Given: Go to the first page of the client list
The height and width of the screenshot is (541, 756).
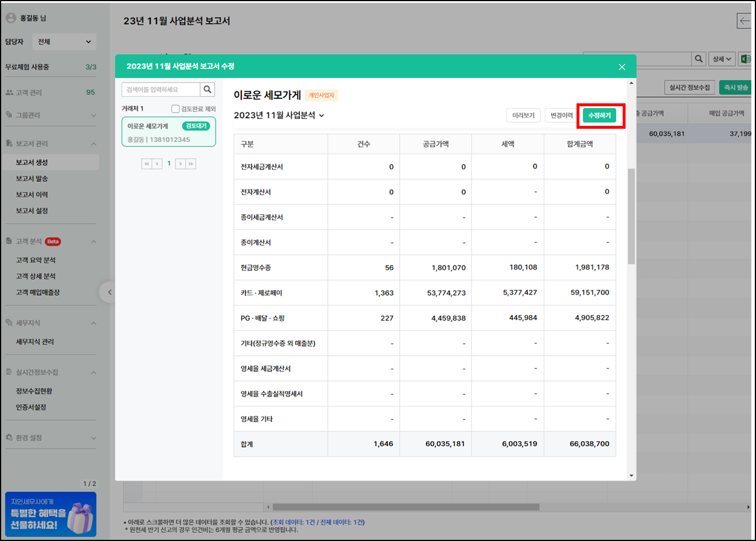Looking at the screenshot, I should click(147, 164).
